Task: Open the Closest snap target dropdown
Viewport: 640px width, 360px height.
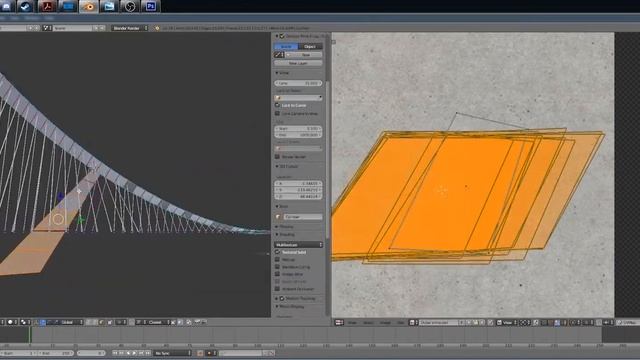Action: pyautogui.click(x=158, y=322)
